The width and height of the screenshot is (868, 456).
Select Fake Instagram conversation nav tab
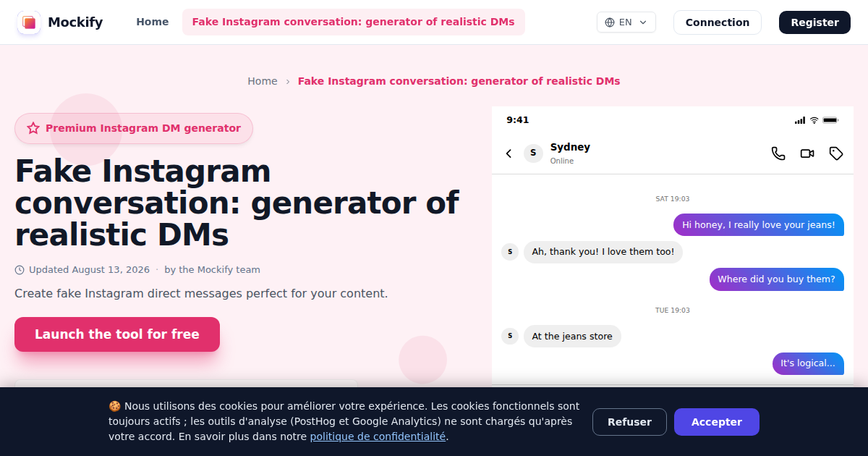(x=354, y=22)
